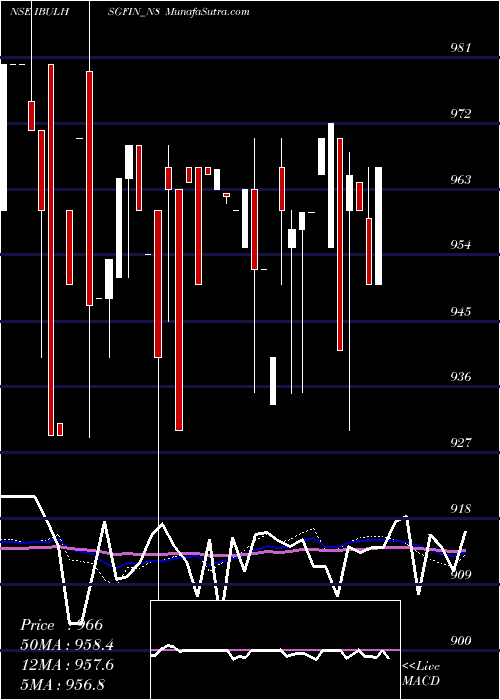The height and width of the screenshot is (700, 500).
Task: Click the 954 price axis label
Action: click(460, 245)
